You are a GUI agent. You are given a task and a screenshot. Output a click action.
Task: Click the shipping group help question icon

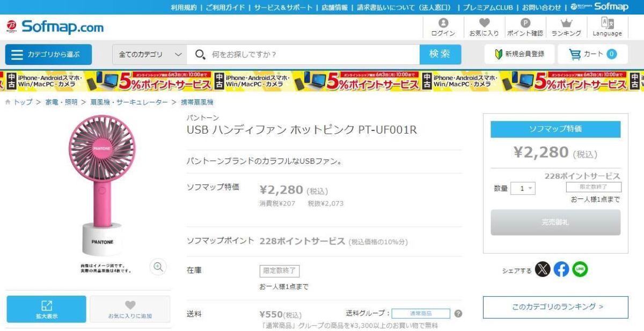[458, 314]
